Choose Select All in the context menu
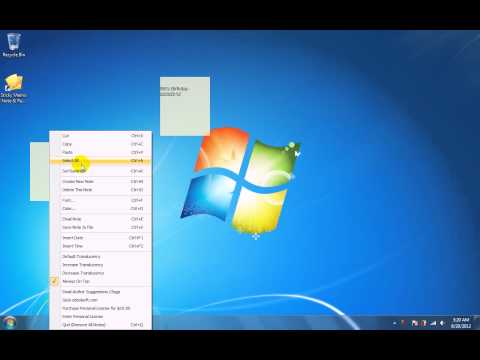The image size is (480, 360). pyautogui.click(x=100, y=161)
